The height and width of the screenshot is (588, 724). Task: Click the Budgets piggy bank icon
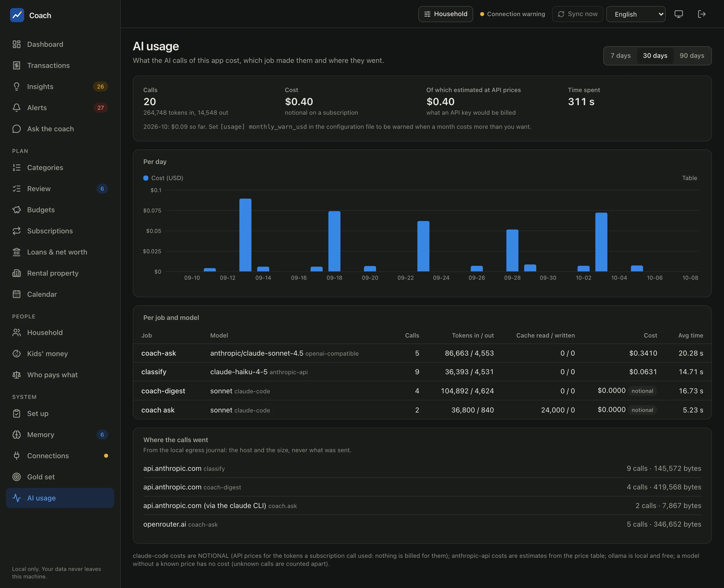pyautogui.click(x=17, y=210)
